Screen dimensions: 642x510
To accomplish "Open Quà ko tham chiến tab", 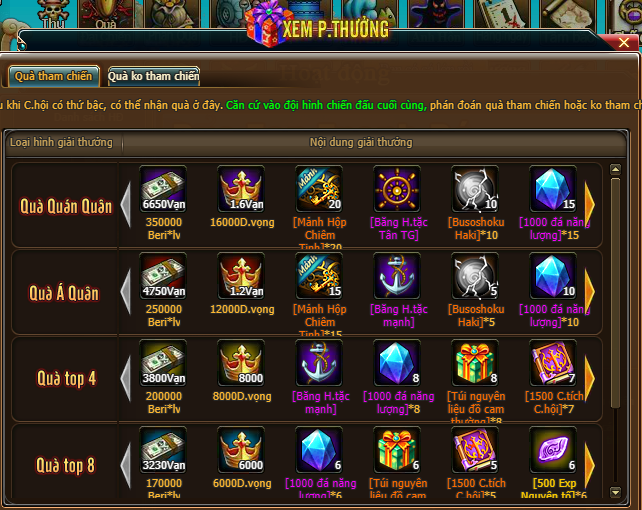I will coord(154,76).
